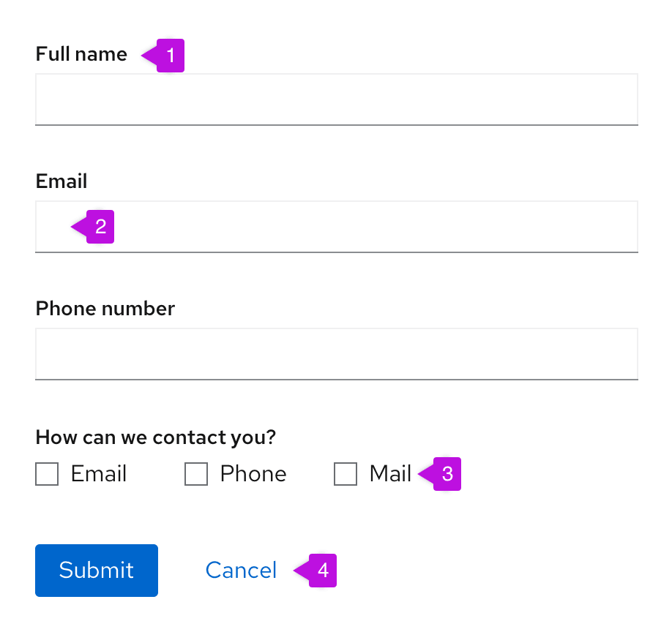Viewport: 672px width, 632px height.
Task: Click the "Email" text beside its checkbox
Action: click(99, 474)
